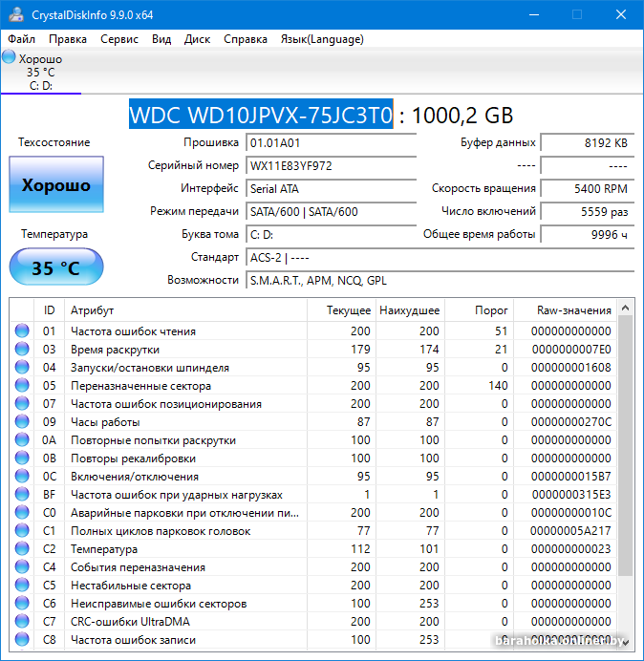Open the Сервис menu
The image size is (644, 661).
[x=119, y=39]
